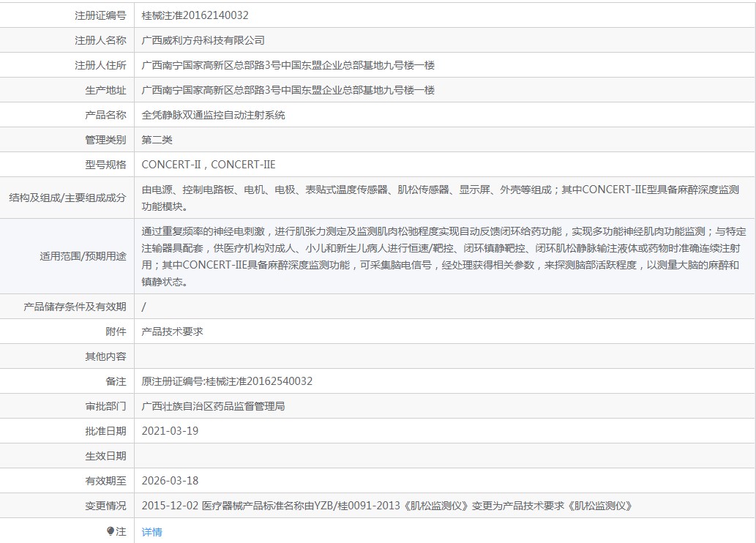Click the 其他内容 label

[105, 356]
